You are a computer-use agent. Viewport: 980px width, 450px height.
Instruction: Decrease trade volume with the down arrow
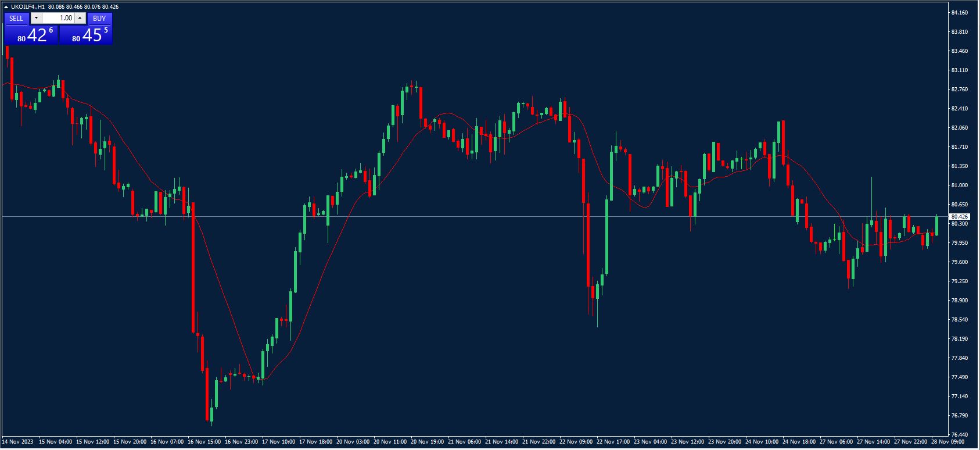[x=36, y=19]
